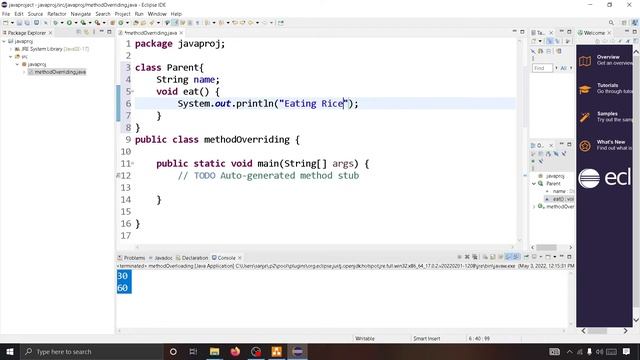640x360 pixels.
Task: Open the Run menu
Action: (x=139, y=14)
